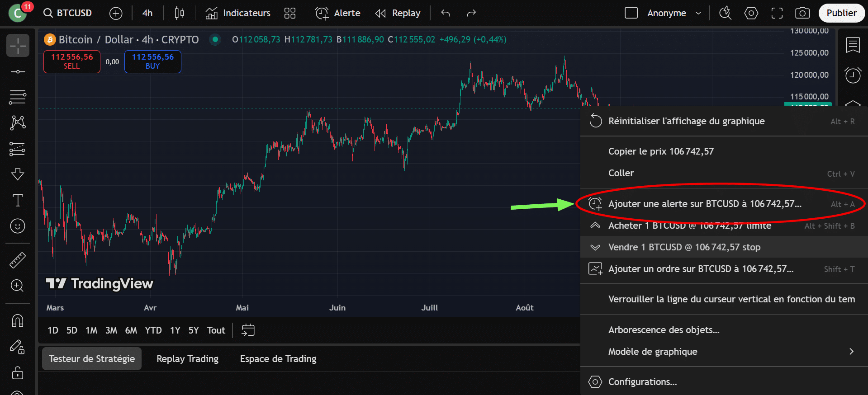This screenshot has height=395, width=868.
Task: Open the emoji icons tool
Action: click(x=18, y=226)
